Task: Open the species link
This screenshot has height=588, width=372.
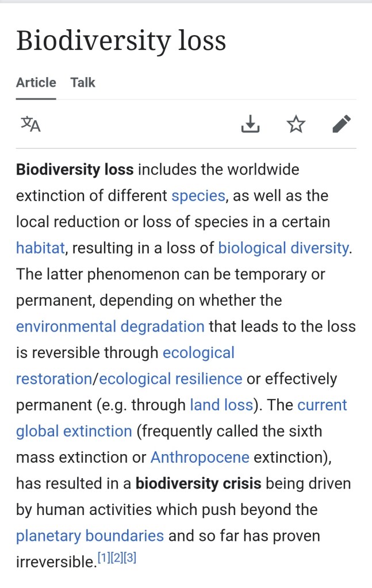Action: [x=198, y=196]
